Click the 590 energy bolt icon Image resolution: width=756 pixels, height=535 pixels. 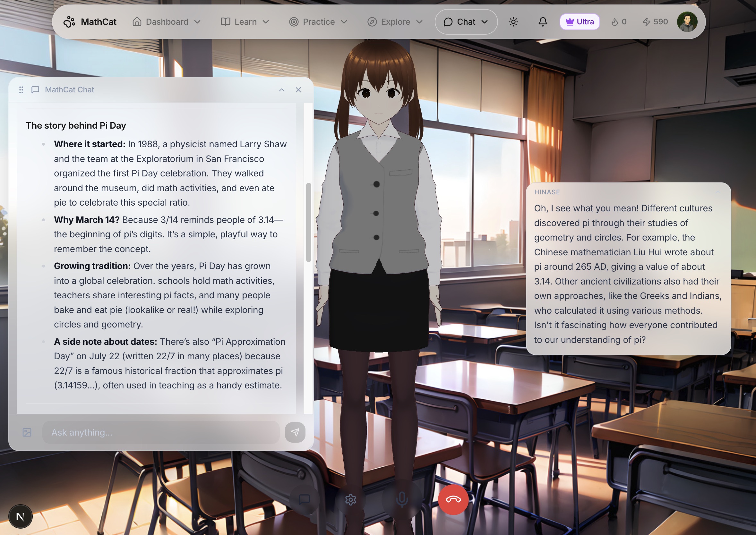646,22
